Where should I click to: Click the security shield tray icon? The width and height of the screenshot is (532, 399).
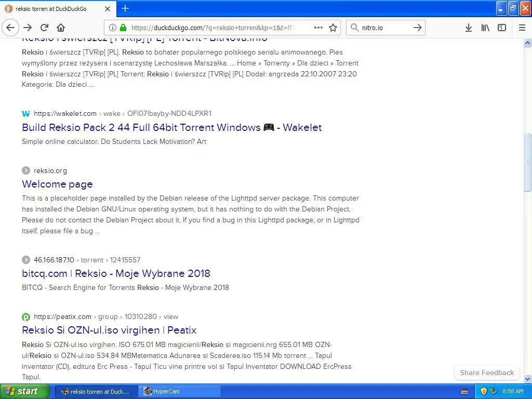484,391
